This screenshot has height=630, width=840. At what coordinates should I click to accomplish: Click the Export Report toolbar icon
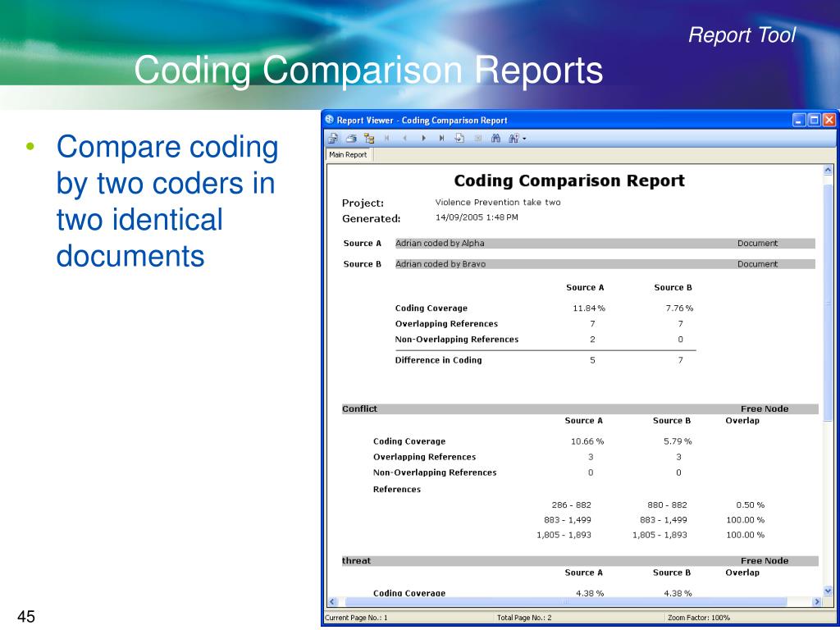[x=333, y=138]
